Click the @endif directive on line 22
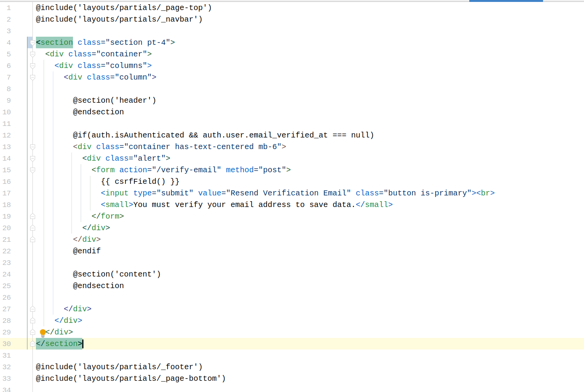The image size is (584, 392). click(x=87, y=251)
